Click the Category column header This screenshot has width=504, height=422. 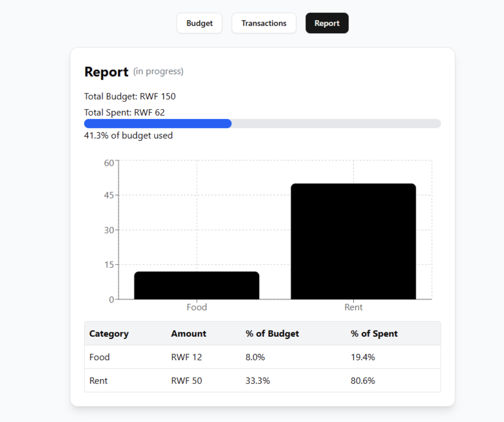click(109, 333)
